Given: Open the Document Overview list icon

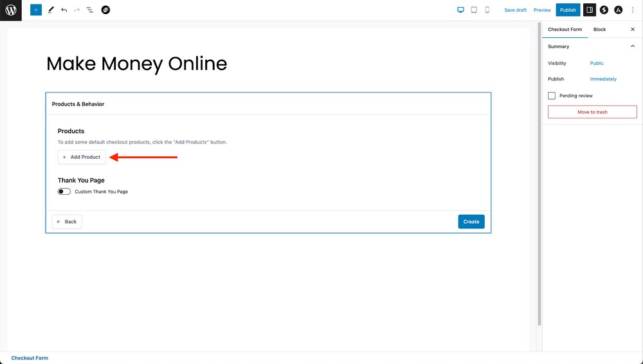Looking at the screenshot, I should [x=89, y=10].
